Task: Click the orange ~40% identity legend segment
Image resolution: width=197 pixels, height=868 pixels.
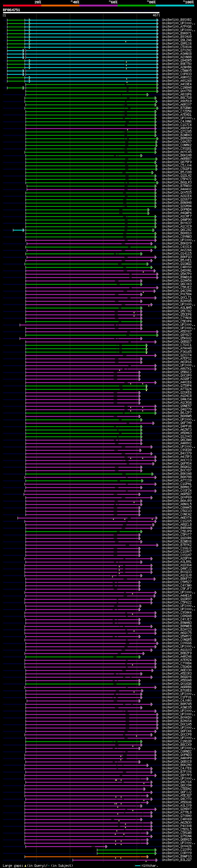Action: [60, 6]
